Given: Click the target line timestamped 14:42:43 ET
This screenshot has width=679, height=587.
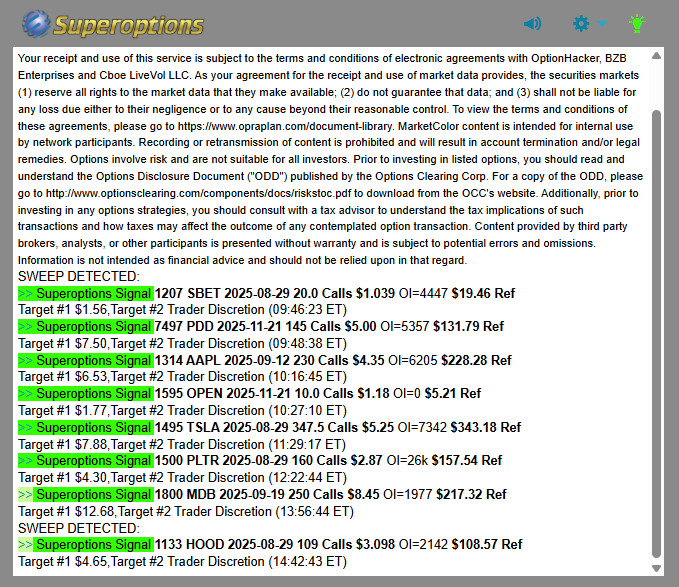Looking at the screenshot, I should click(x=182, y=562).
